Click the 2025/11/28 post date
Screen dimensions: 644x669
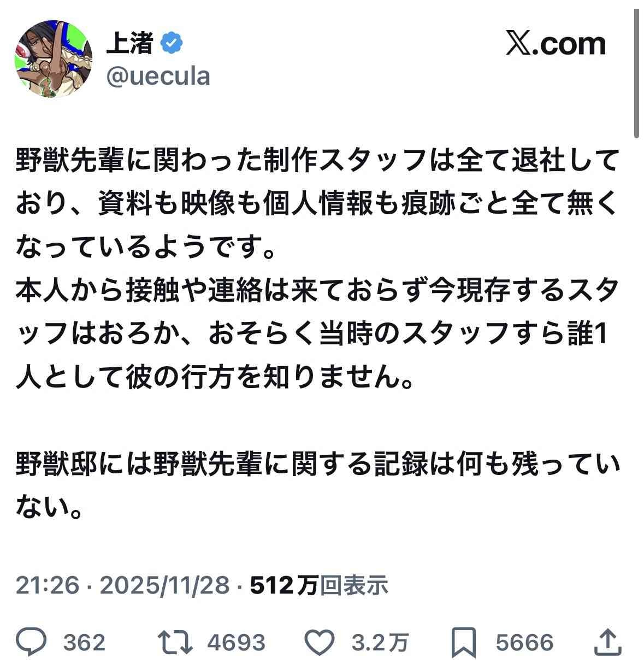pos(165,585)
